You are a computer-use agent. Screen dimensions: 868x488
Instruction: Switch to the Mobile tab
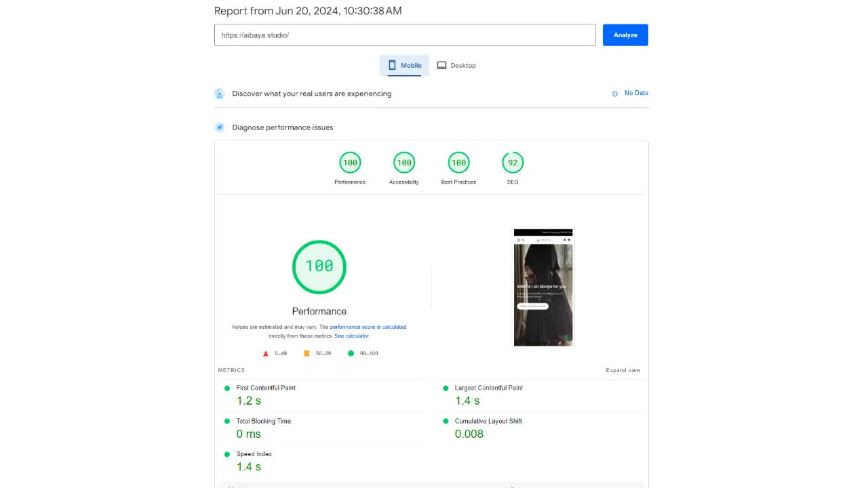(404, 64)
